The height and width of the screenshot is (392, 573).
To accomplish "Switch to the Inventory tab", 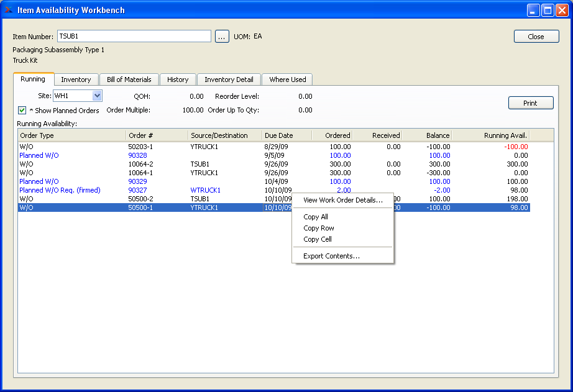I will point(76,80).
